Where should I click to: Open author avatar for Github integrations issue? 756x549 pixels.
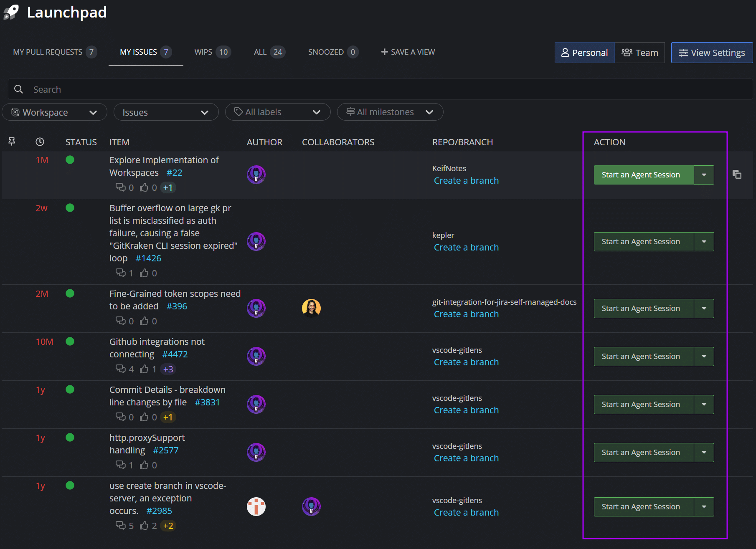tap(256, 356)
